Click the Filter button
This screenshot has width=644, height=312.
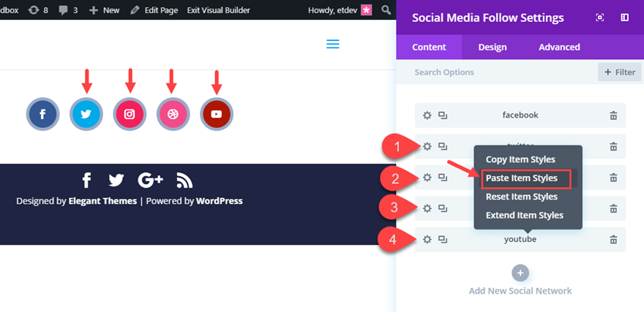coord(620,72)
